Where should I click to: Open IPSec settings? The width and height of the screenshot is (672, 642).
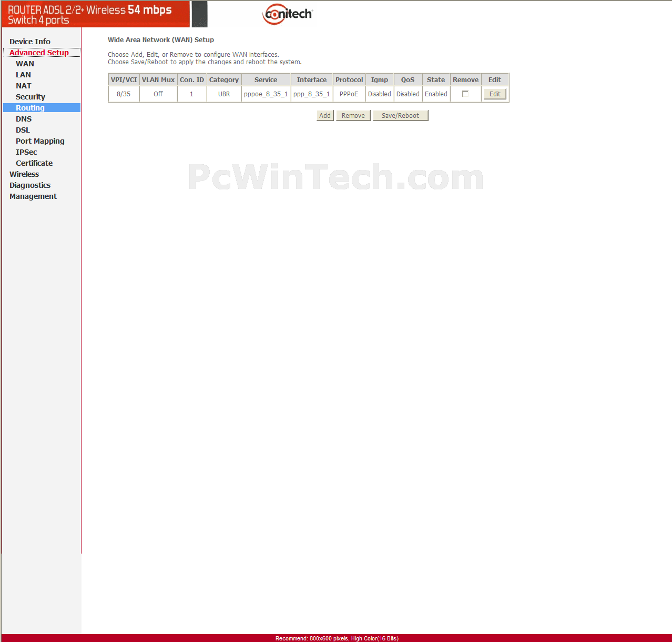26,152
